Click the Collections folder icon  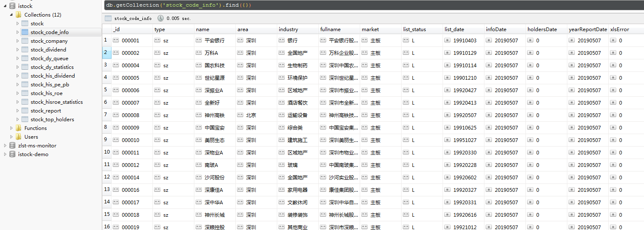click(18, 15)
